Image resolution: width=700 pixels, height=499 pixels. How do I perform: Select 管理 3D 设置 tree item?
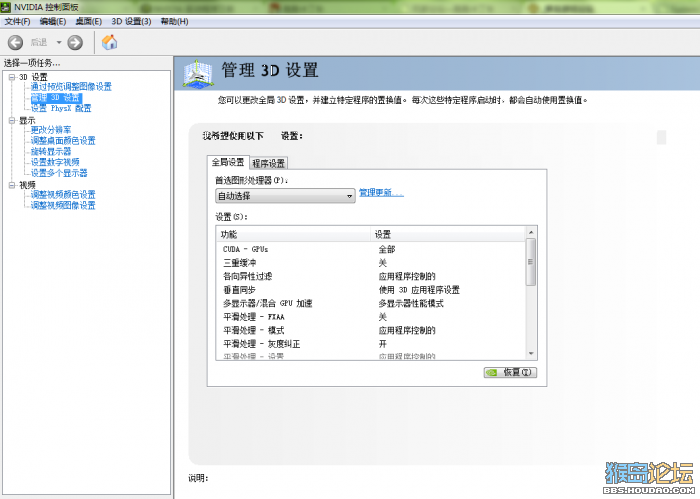pos(56,97)
